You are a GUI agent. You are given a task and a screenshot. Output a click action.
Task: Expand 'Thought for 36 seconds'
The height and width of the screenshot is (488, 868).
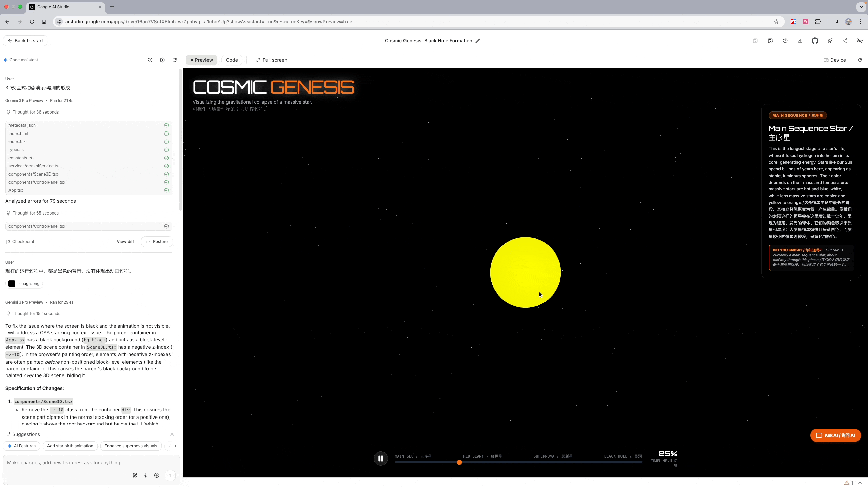click(35, 112)
